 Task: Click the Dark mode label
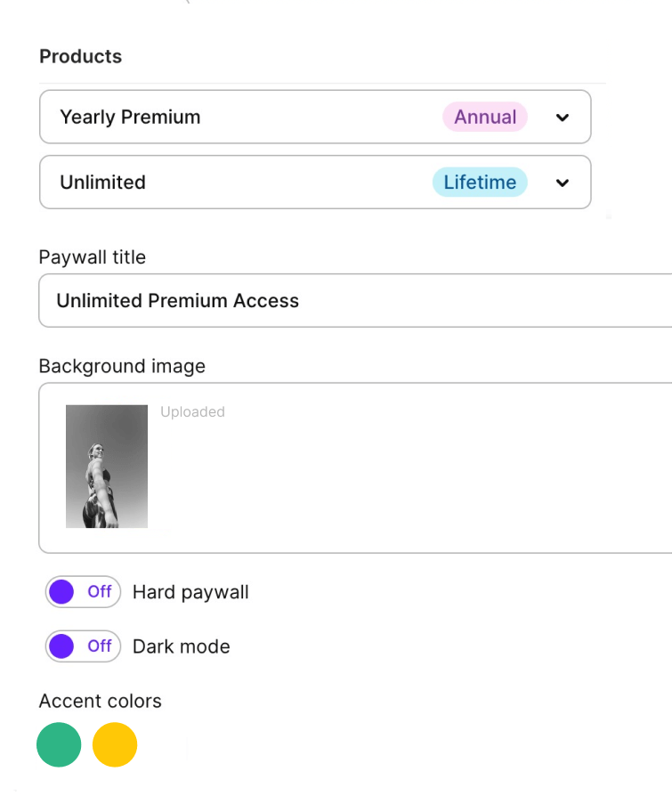[x=182, y=646]
